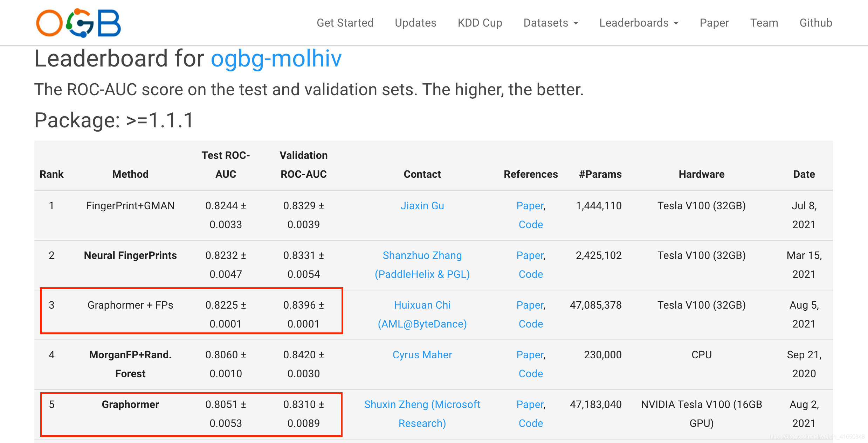
Task: Expand the Datasets dropdown menu
Action: coord(551,23)
